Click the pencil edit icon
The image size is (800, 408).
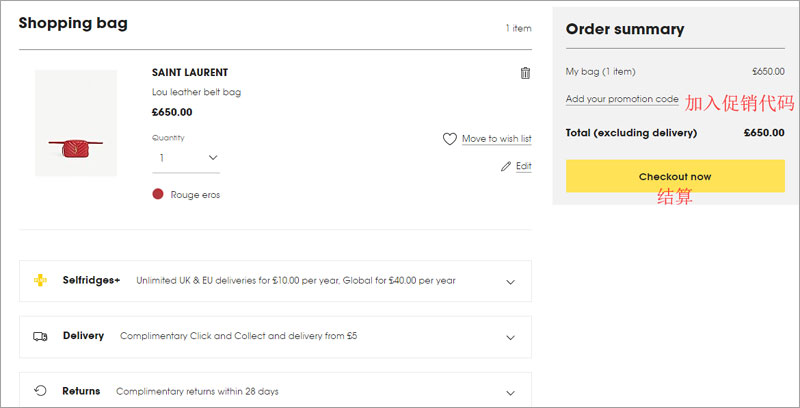coord(506,166)
